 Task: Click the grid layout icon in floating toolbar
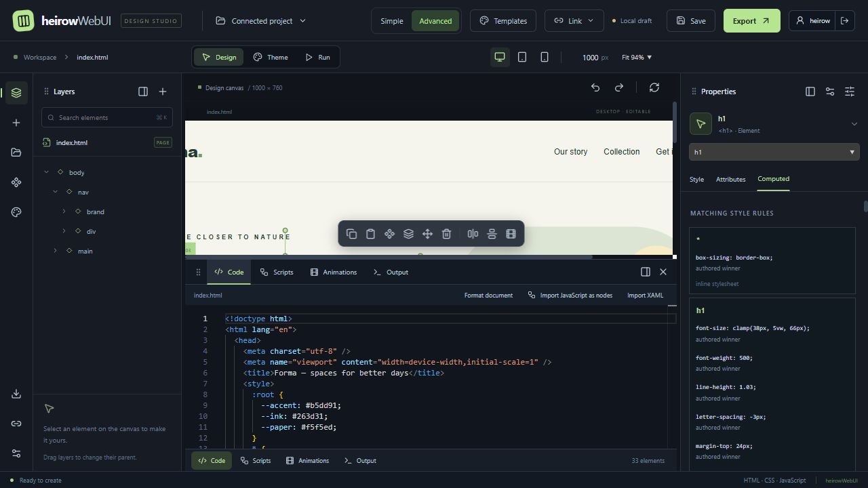click(511, 234)
